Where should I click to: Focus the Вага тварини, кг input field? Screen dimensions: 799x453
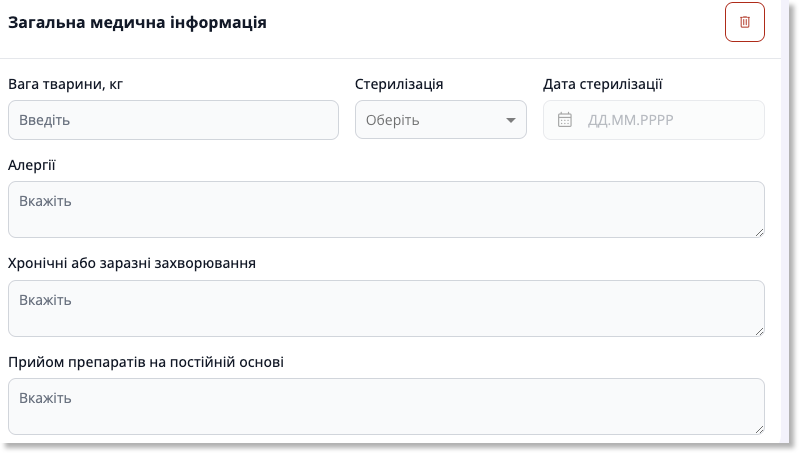pos(173,120)
